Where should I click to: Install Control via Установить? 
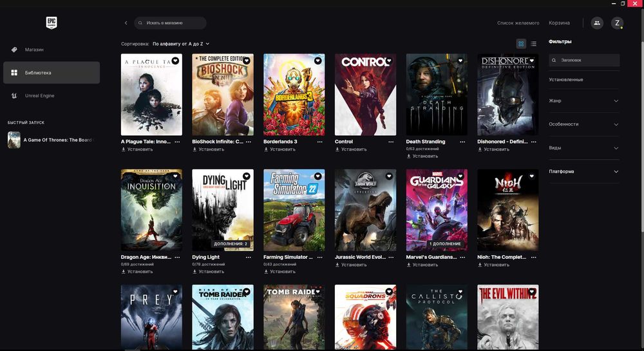point(351,149)
